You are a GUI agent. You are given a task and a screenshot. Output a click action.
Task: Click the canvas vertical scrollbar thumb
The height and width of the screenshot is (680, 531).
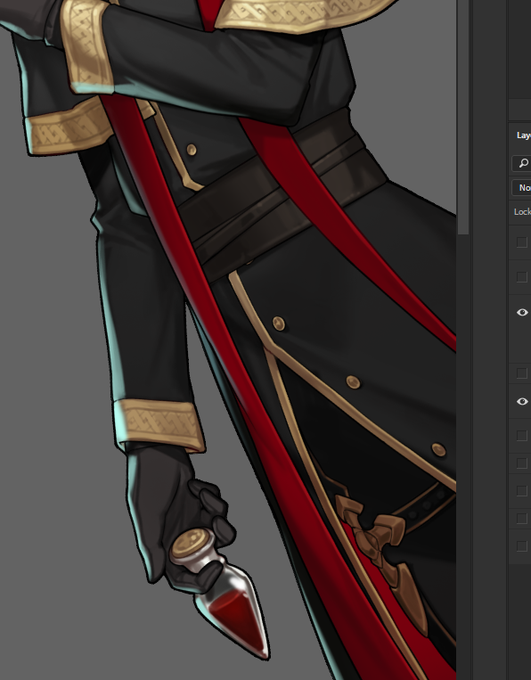(x=463, y=117)
